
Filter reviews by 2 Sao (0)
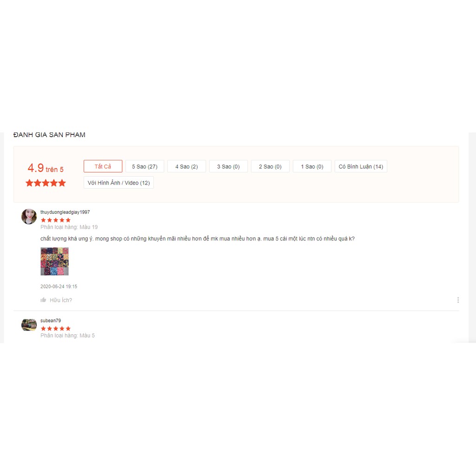coord(270,166)
